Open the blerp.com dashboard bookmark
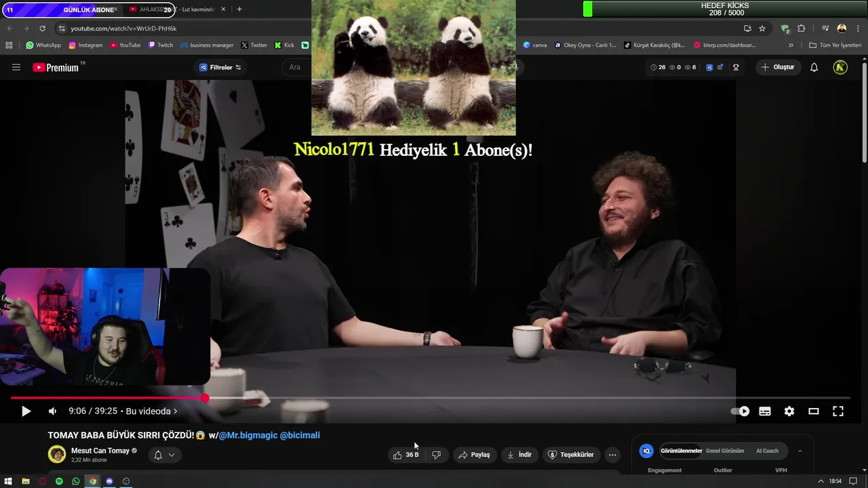The height and width of the screenshot is (488, 868). point(724,45)
